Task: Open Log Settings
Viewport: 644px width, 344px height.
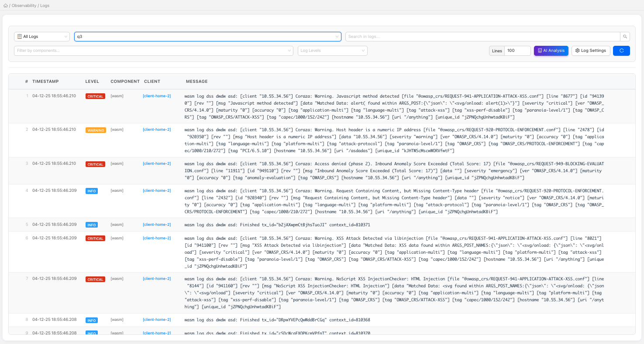Action: coord(590,50)
